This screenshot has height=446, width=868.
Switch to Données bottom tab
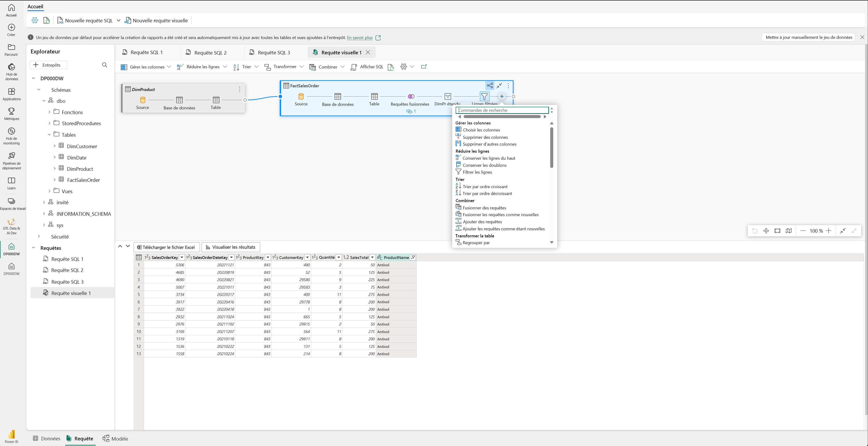point(47,438)
